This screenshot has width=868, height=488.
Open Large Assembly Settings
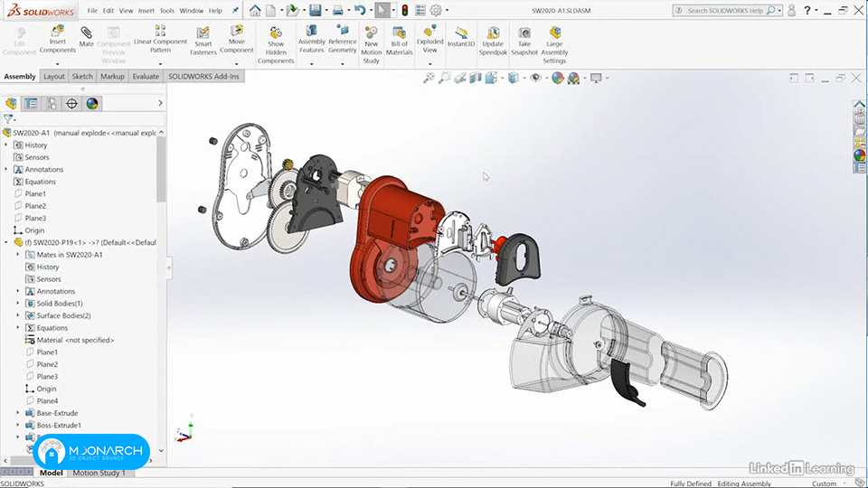pyautogui.click(x=554, y=44)
